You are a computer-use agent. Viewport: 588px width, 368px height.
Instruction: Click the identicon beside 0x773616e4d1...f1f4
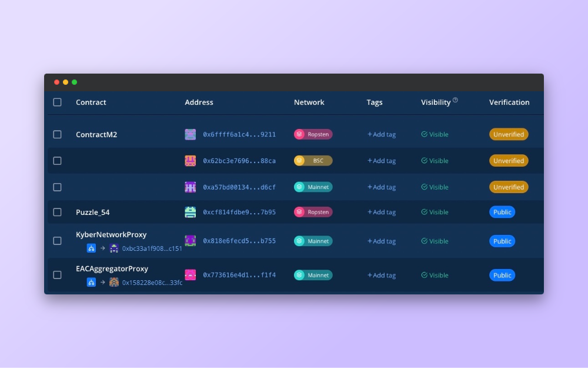190,275
